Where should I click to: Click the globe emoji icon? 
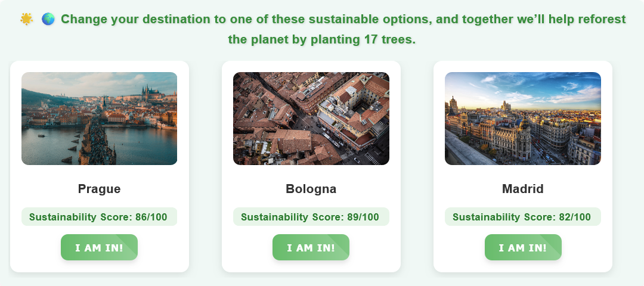click(x=48, y=19)
